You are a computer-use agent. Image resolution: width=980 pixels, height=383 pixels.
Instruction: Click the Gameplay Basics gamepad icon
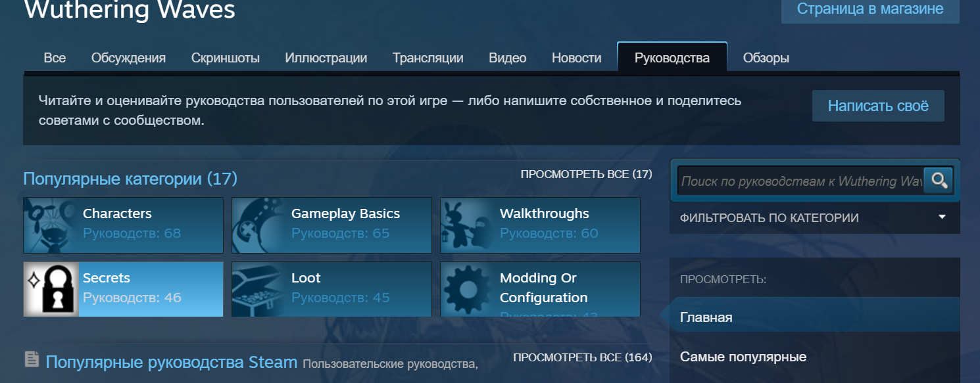click(x=260, y=225)
